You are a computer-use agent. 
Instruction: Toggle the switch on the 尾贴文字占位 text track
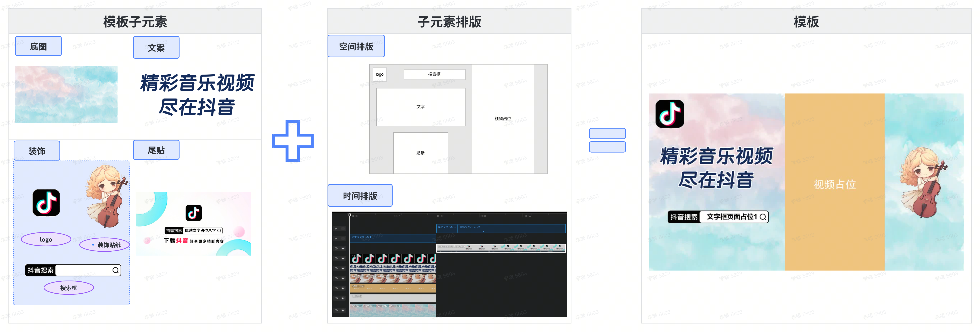(x=343, y=229)
